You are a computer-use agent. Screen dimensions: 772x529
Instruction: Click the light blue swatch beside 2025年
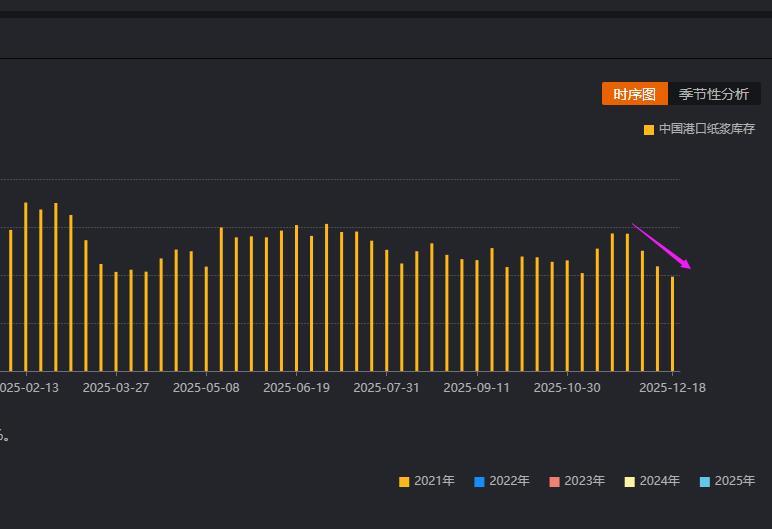coord(705,482)
